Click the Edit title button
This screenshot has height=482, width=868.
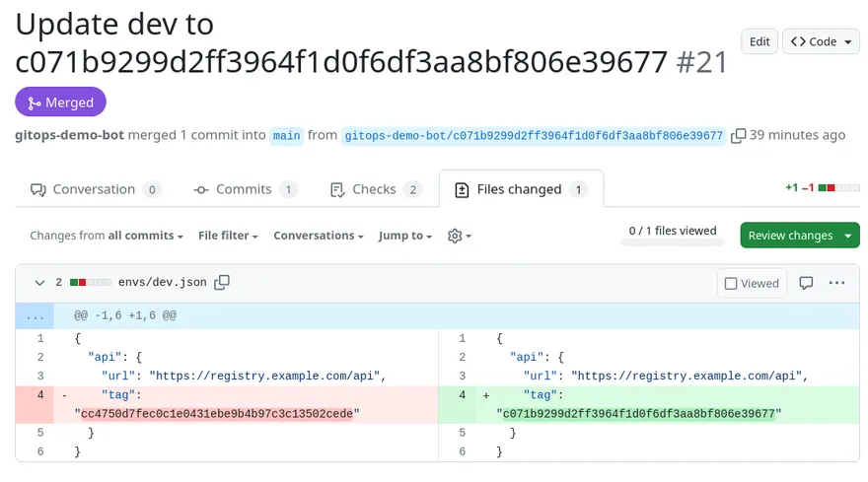759,41
